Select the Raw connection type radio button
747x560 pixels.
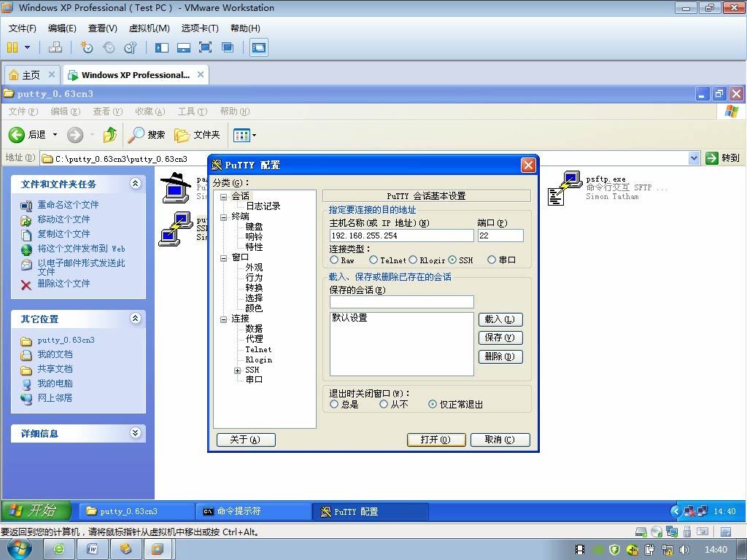pyautogui.click(x=334, y=260)
